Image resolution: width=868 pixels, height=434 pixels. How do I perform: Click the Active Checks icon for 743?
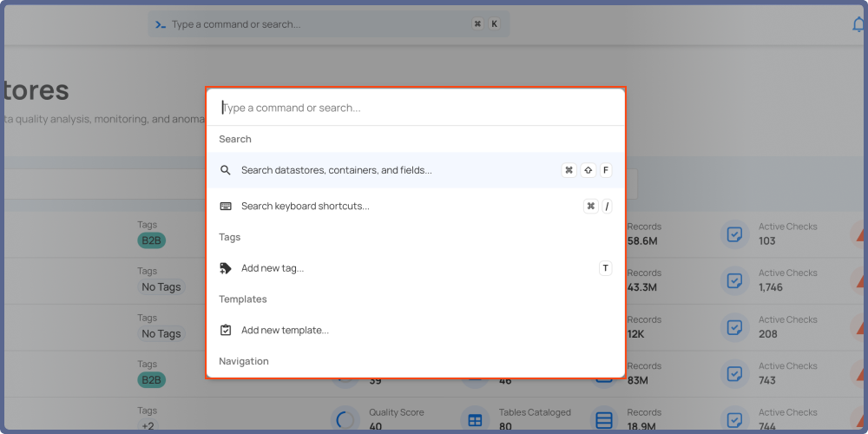point(734,374)
